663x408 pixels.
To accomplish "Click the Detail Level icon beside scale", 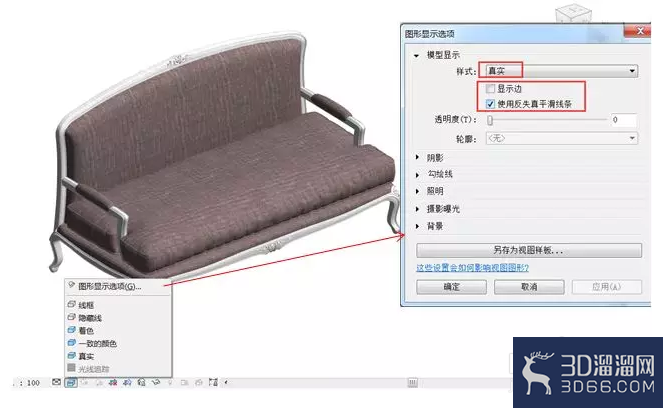I will pyautogui.click(x=56, y=382).
